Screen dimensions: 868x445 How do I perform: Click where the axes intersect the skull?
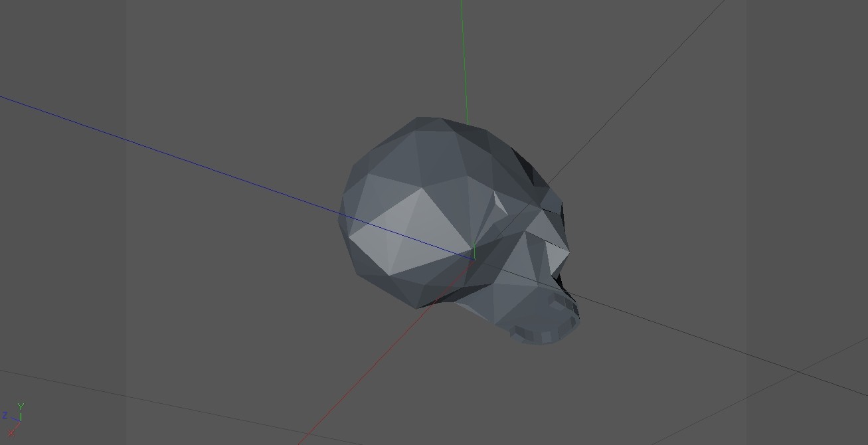pos(474,253)
